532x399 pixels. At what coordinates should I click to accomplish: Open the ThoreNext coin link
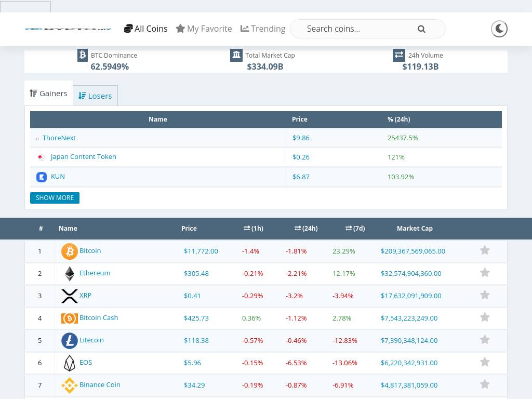(x=59, y=138)
